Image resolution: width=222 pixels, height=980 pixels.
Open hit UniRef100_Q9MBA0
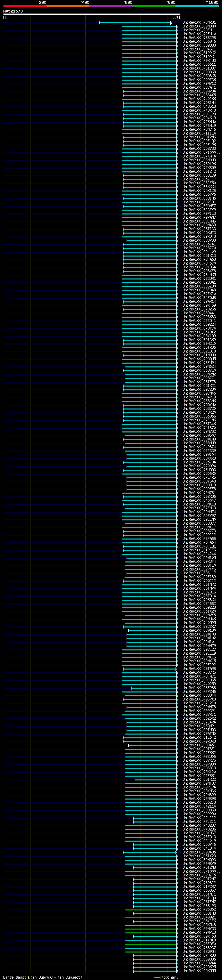(199, 26)
